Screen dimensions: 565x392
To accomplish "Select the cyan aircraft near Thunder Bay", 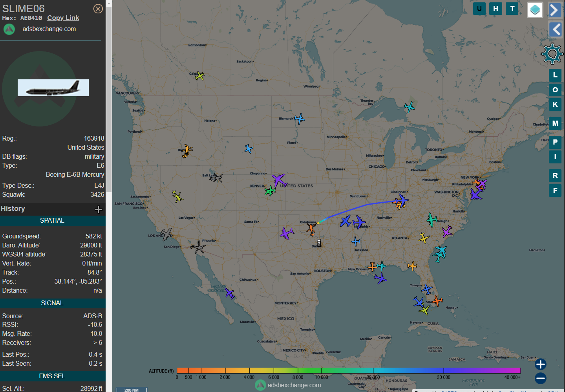I will [x=410, y=107].
